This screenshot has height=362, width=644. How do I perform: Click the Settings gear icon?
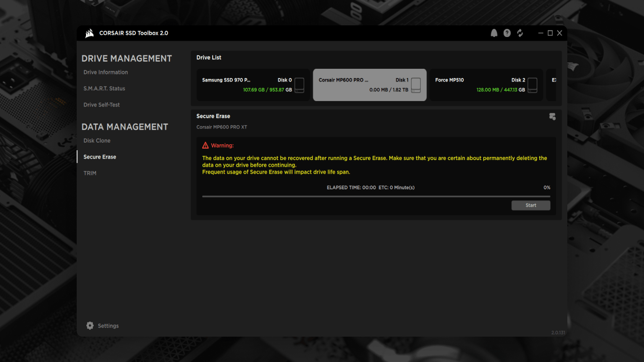90,325
